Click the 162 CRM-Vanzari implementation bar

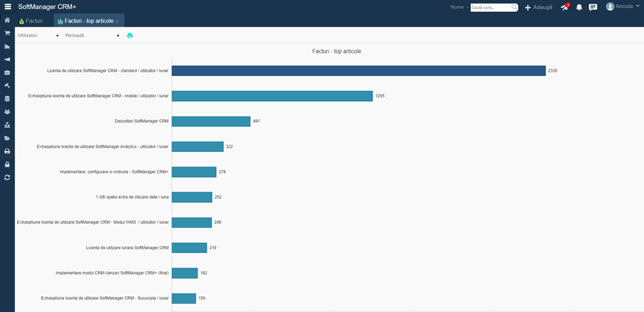[185, 273]
